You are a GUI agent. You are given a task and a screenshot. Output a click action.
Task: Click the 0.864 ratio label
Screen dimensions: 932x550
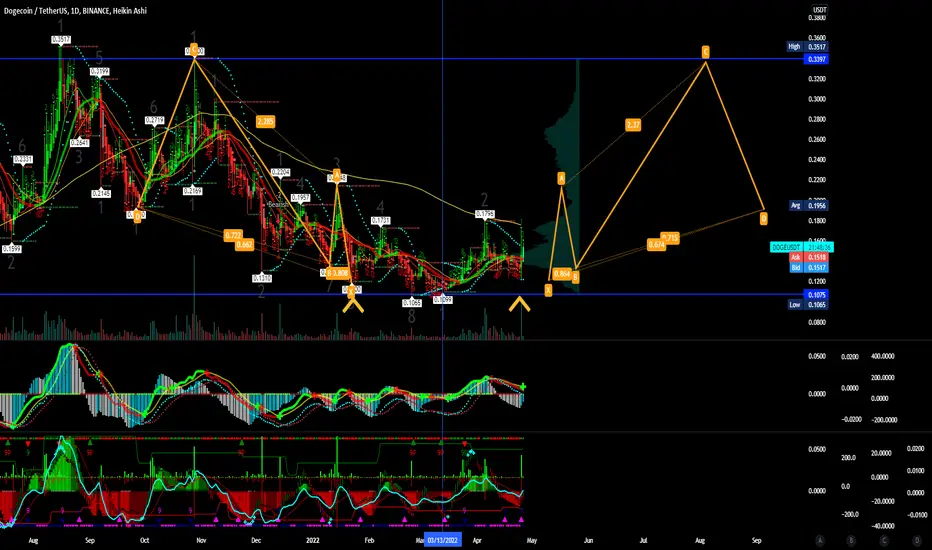point(562,274)
